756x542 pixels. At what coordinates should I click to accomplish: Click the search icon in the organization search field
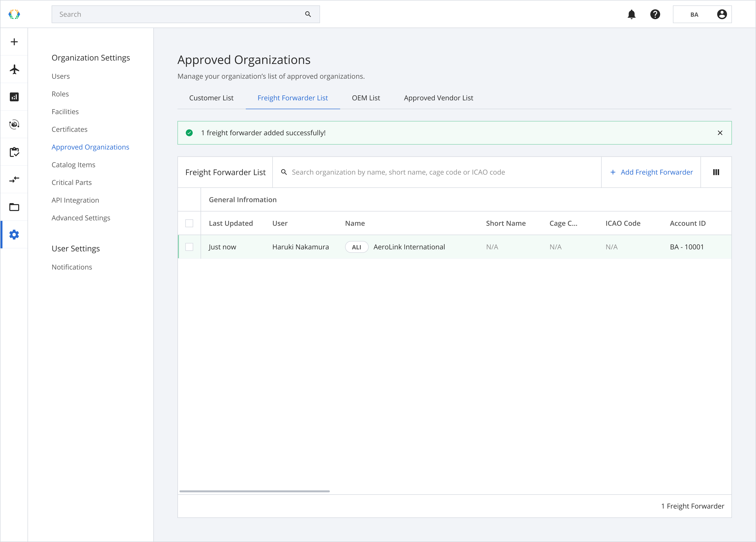(x=284, y=172)
